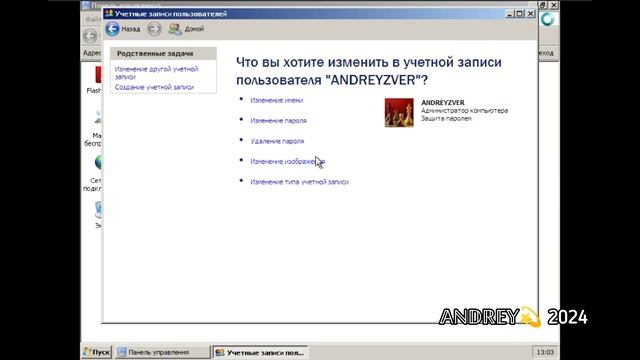Click the blue Back arrow icon
This screenshot has height=360, width=640.
pyautogui.click(x=112, y=29)
